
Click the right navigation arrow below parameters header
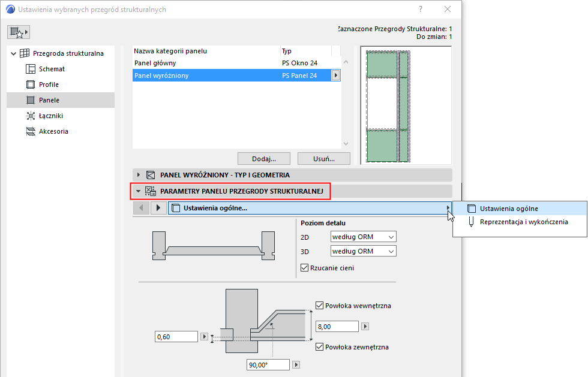[157, 207]
